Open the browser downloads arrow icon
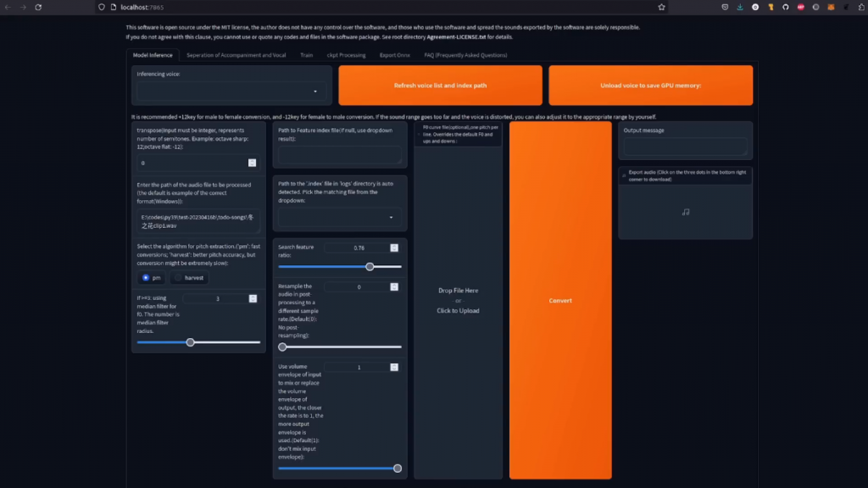868x488 pixels. (x=740, y=7)
